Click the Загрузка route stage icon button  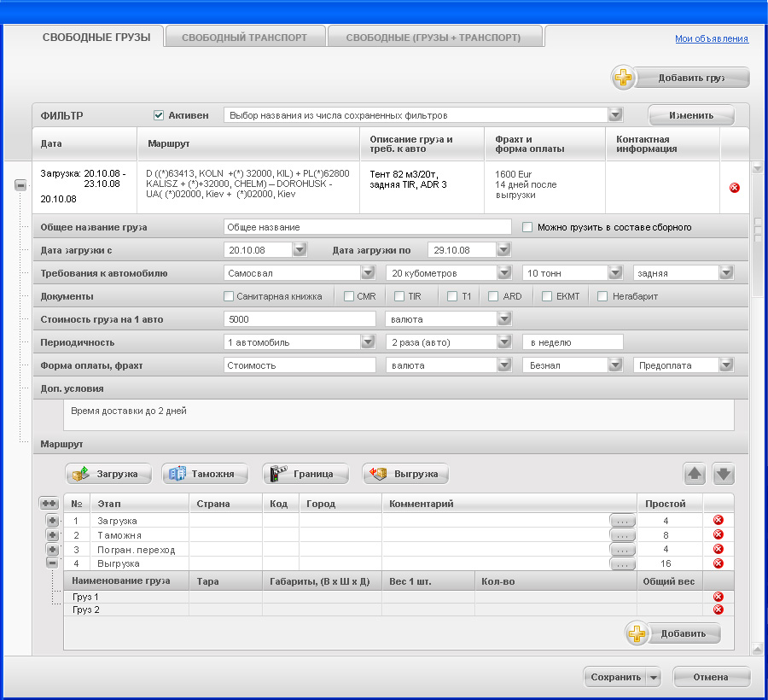pos(108,474)
